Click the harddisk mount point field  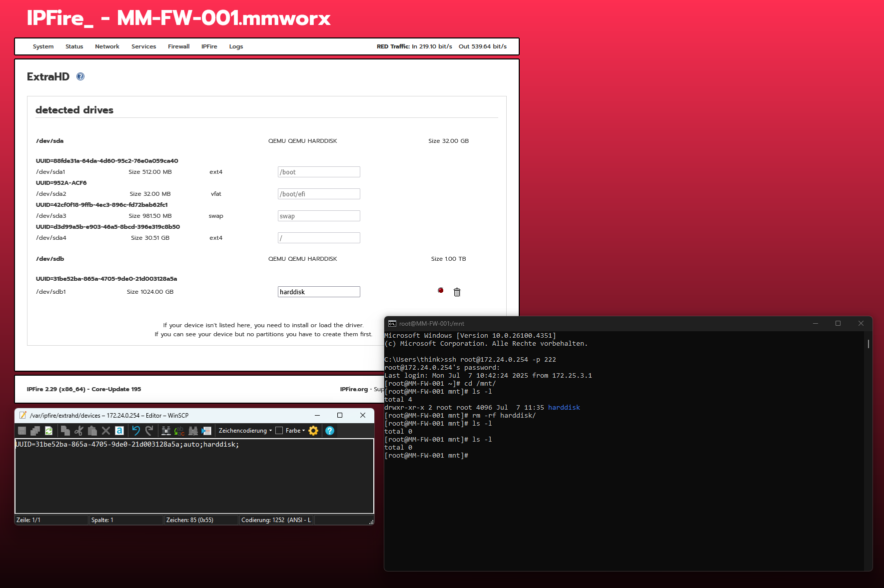[319, 292]
